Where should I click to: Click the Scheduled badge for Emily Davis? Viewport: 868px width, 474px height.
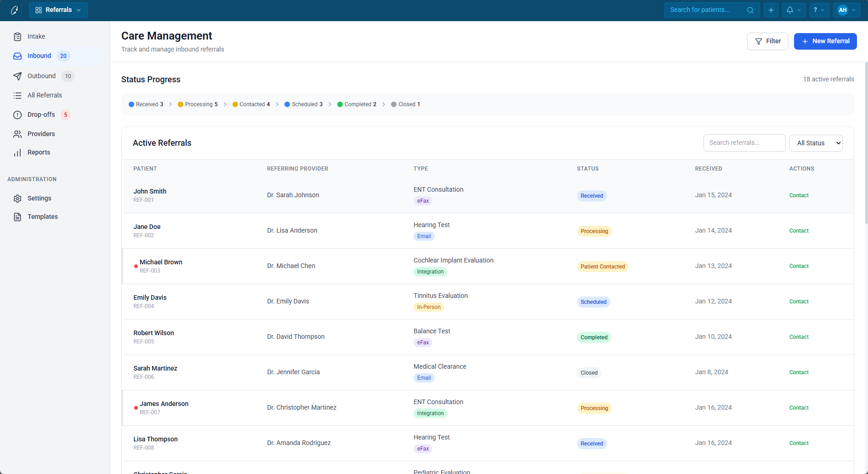pos(593,302)
